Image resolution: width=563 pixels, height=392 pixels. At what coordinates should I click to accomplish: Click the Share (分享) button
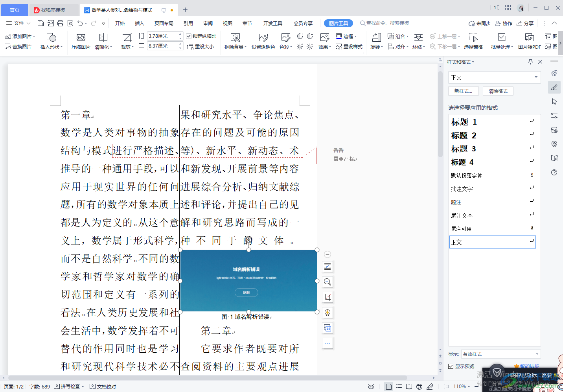pos(525,23)
